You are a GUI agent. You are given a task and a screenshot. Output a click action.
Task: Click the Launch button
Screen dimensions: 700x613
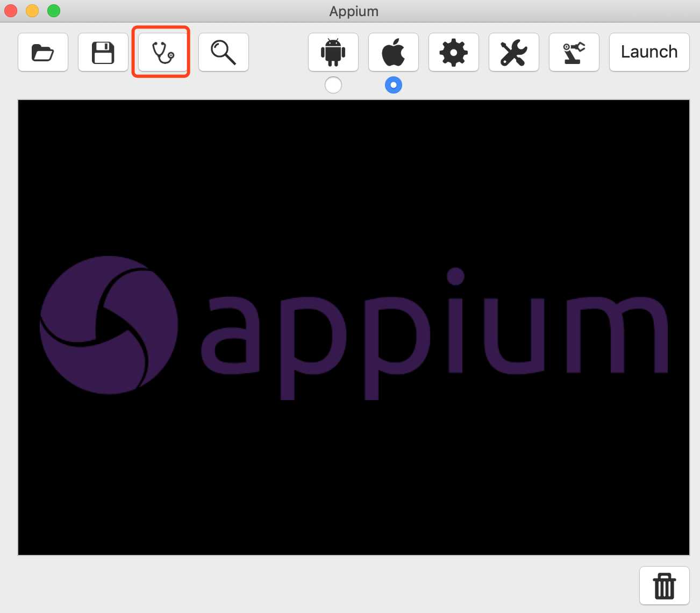click(649, 52)
